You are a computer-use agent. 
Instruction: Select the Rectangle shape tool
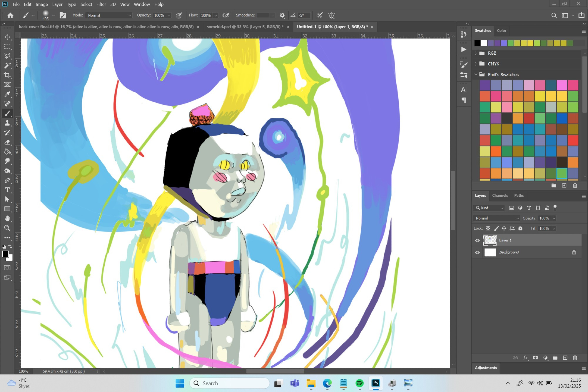coord(7,209)
